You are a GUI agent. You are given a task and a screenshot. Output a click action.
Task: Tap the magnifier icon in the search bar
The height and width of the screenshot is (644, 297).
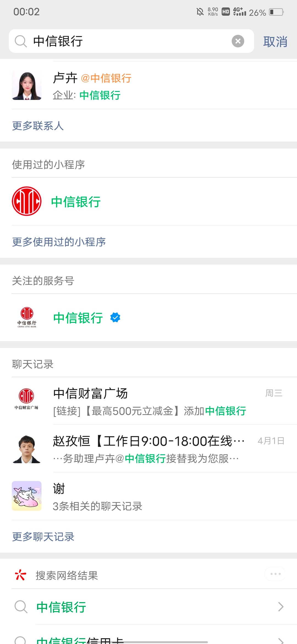(21, 41)
